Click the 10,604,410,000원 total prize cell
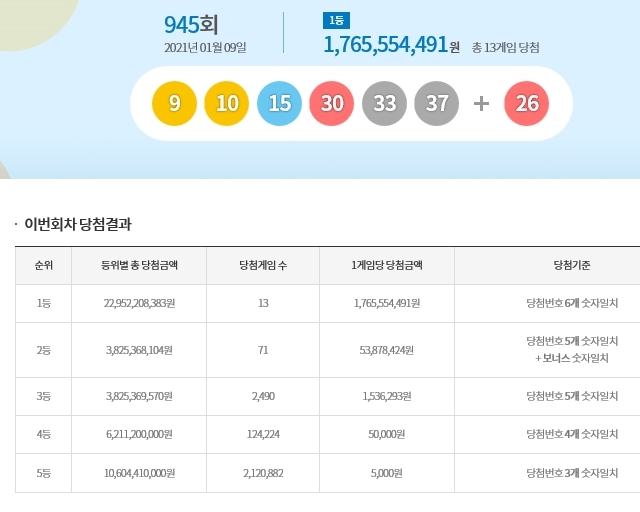The image size is (640, 512). coord(138,473)
